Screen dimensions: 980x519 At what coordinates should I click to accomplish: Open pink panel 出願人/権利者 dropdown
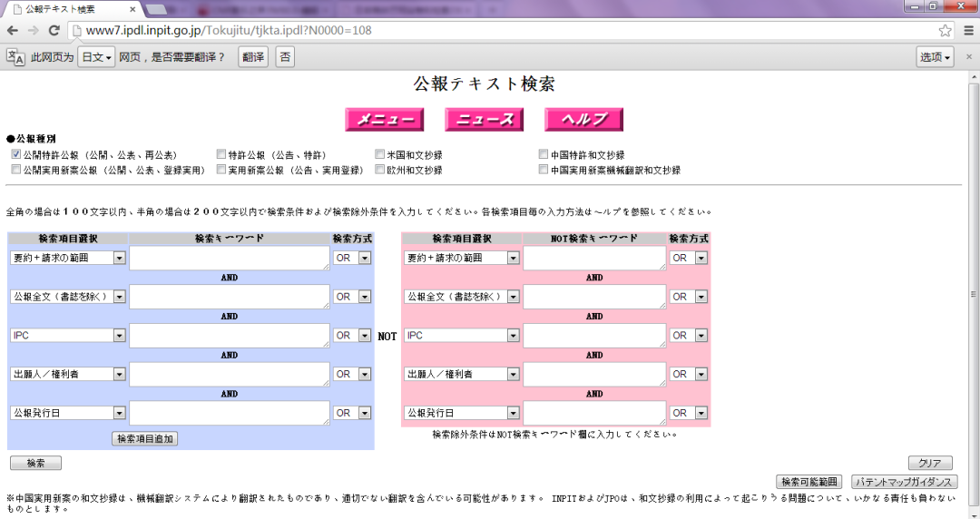click(461, 374)
